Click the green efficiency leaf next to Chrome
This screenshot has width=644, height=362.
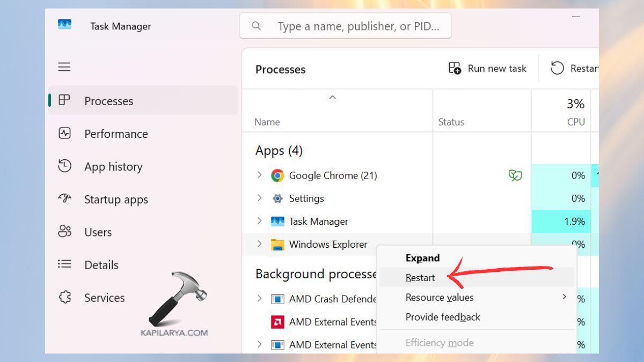coord(515,175)
